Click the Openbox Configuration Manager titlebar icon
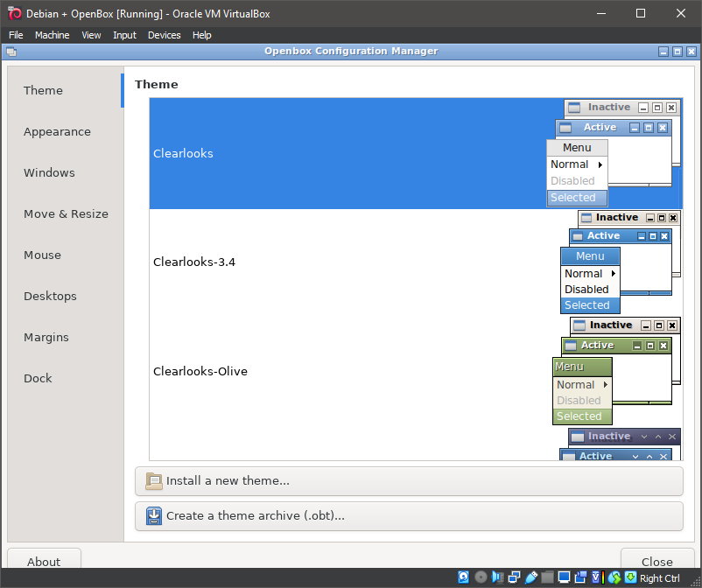Image resolution: width=702 pixels, height=588 pixels. (11, 52)
